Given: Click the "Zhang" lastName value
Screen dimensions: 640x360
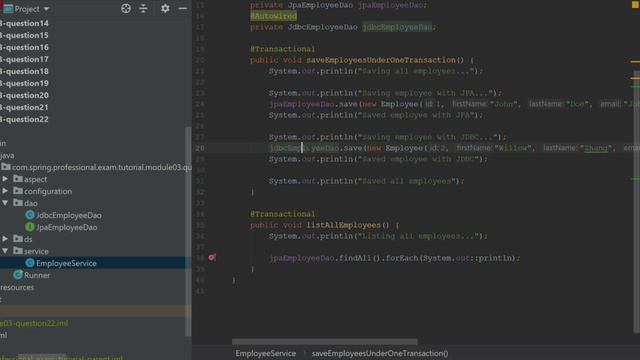Looking at the screenshot, I should (x=596, y=148).
